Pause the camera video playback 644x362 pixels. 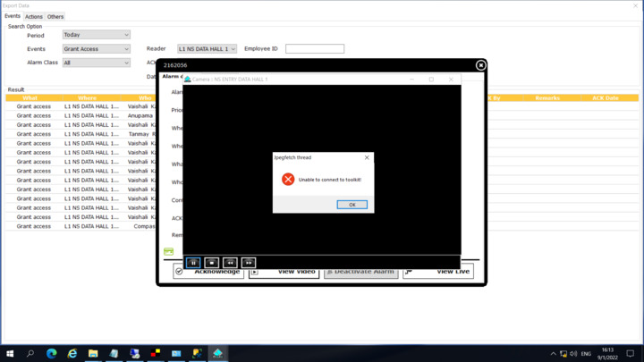[x=193, y=263]
